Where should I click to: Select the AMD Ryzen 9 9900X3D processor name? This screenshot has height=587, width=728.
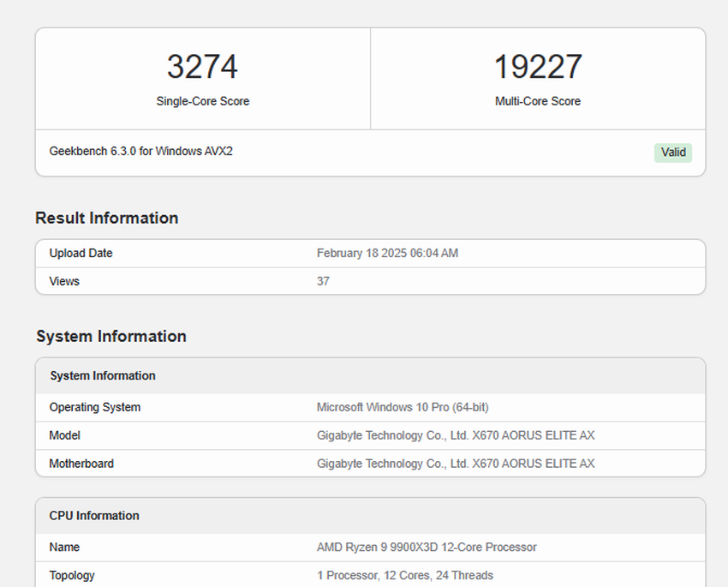tap(427, 547)
